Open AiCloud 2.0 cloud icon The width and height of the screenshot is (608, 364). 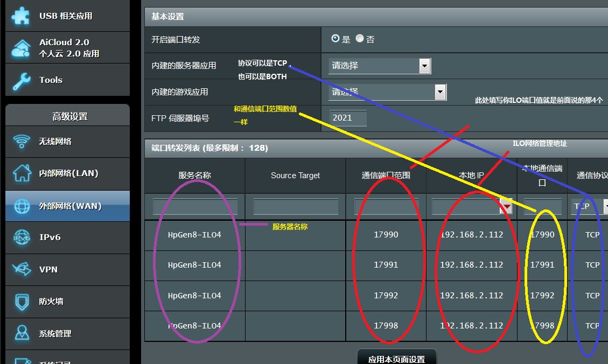click(21, 48)
